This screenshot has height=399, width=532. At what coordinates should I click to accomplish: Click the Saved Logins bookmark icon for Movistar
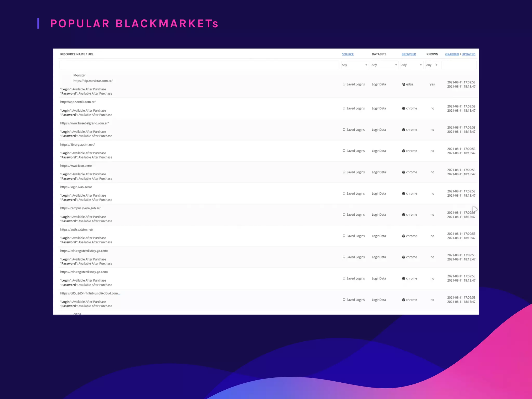[x=344, y=84]
